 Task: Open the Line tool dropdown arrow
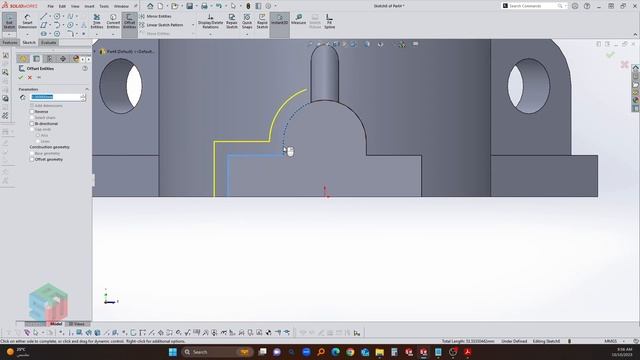[49, 16]
